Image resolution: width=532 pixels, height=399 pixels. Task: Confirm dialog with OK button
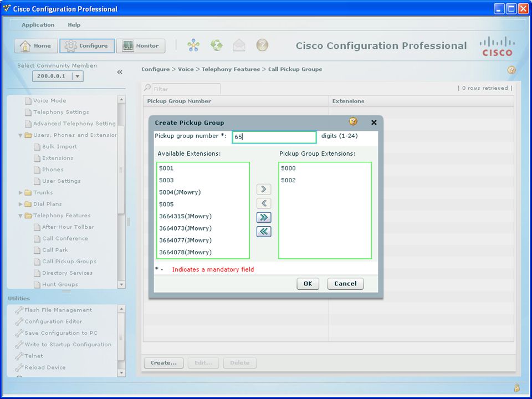click(308, 284)
